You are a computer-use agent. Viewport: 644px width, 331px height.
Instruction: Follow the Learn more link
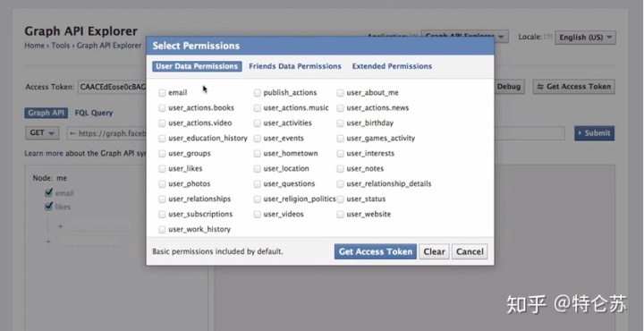pos(44,154)
